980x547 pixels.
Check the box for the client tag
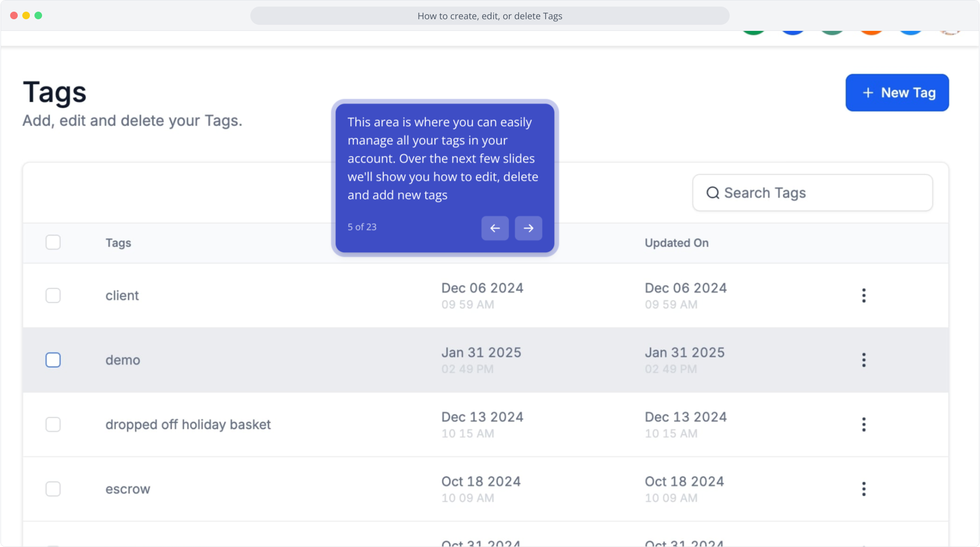53,295
